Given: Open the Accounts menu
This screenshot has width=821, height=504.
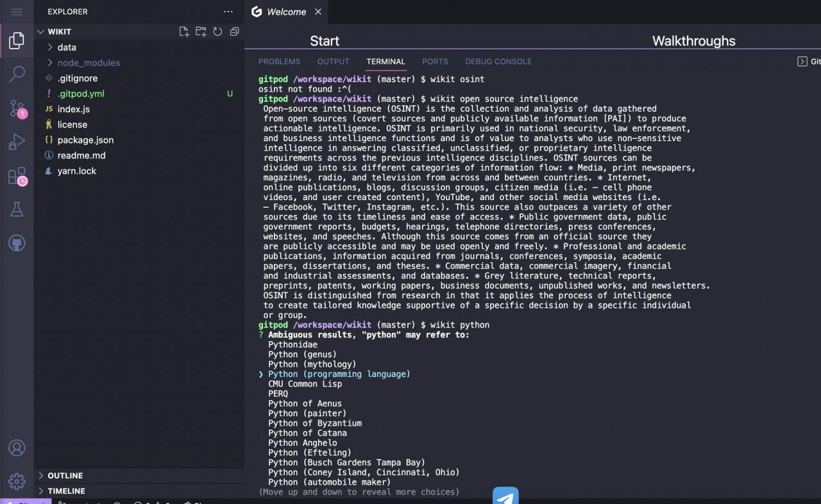Looking at the screenshot, I should 17,448.
